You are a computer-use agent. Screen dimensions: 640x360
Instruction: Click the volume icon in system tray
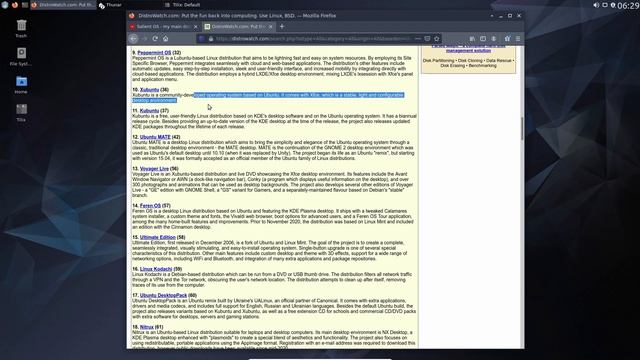596,5
